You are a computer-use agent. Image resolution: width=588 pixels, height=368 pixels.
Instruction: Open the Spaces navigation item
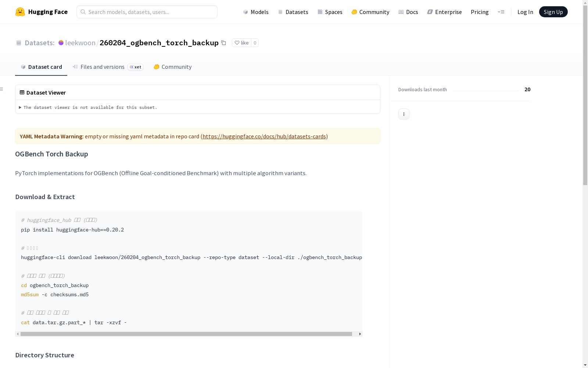coord(330,12)
